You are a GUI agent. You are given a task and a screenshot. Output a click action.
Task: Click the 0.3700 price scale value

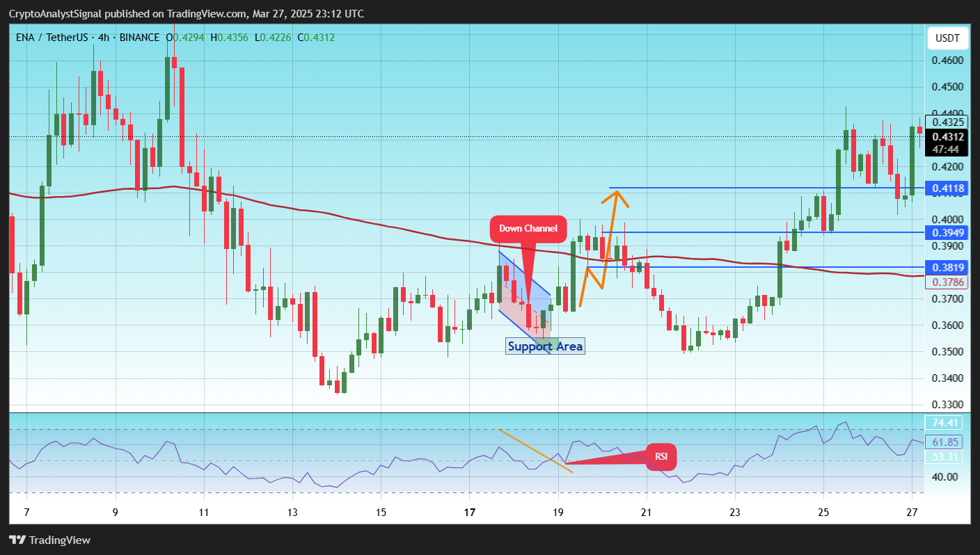(947, 299)
